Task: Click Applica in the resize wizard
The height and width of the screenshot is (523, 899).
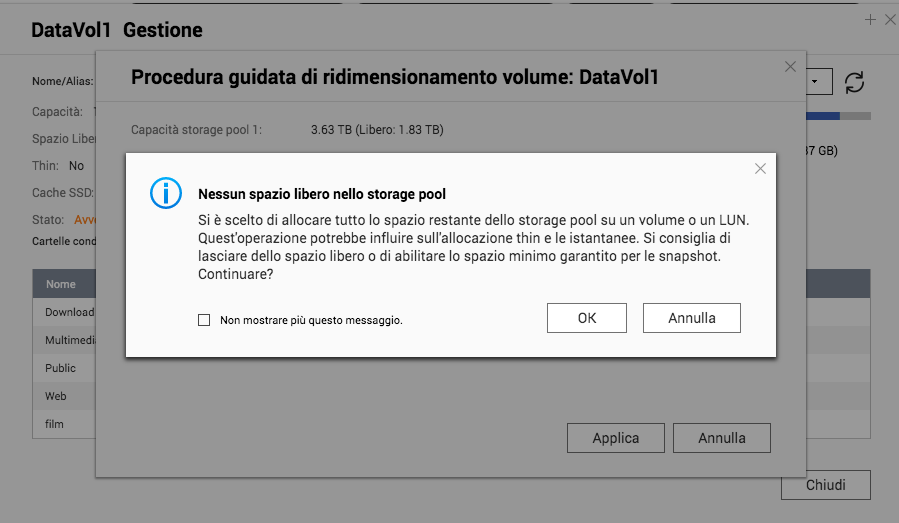Action: [x=616, y=438]
